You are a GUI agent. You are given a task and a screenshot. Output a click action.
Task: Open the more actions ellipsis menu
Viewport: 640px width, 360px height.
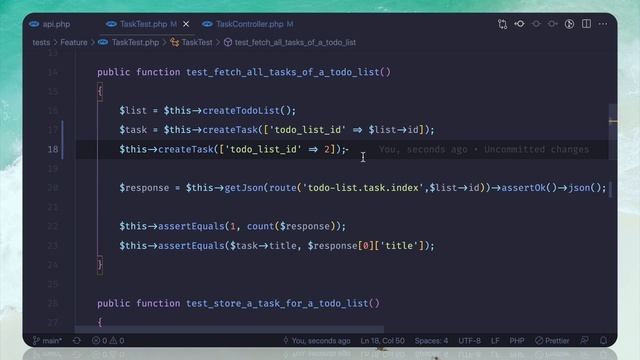coord(602,24)
